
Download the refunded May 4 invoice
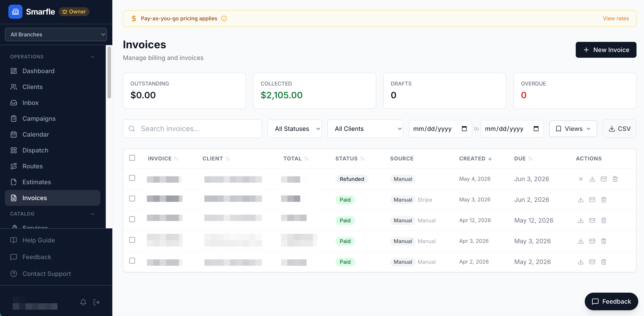point(592,179)
